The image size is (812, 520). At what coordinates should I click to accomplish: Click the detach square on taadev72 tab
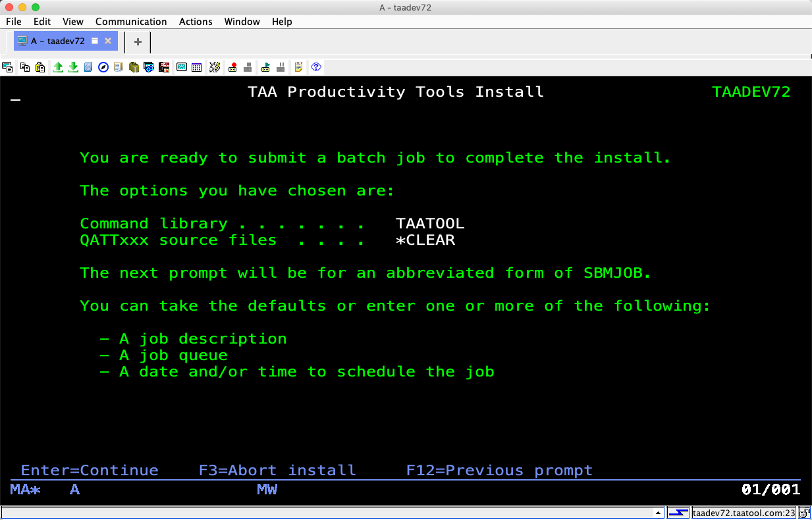pyautogui.click(x=95, y=41)
